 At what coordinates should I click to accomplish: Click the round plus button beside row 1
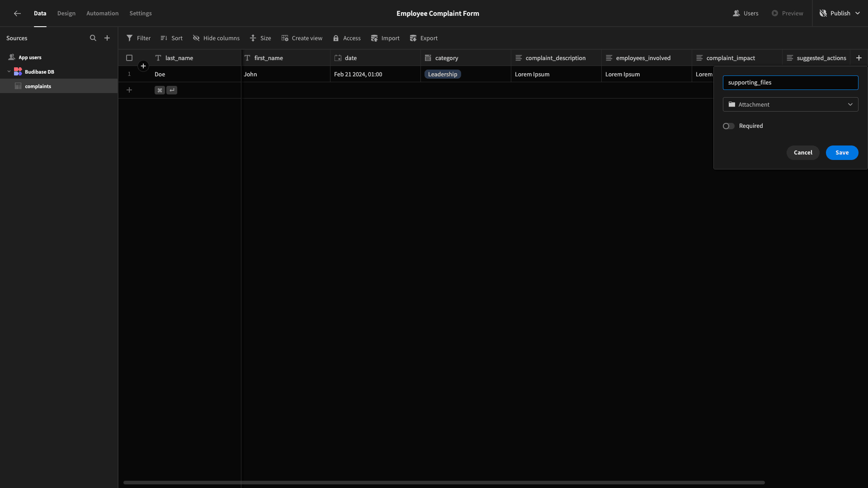[143, 66]
